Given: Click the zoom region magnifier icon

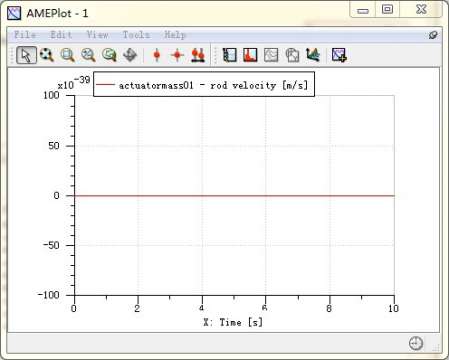Looking at the screenshot, I should [68, 55].
